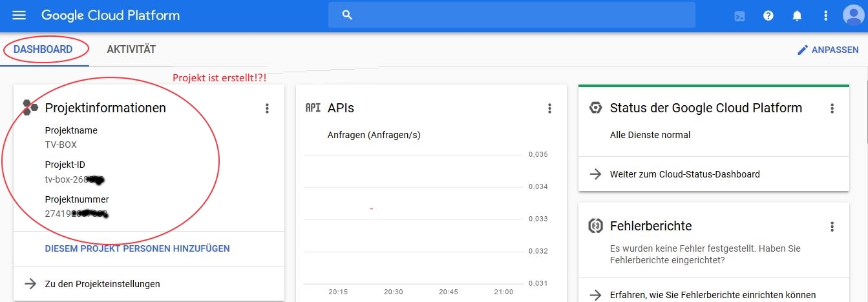868x302 pixels.
Task: Open the help question mark icon
Action: 768,15
